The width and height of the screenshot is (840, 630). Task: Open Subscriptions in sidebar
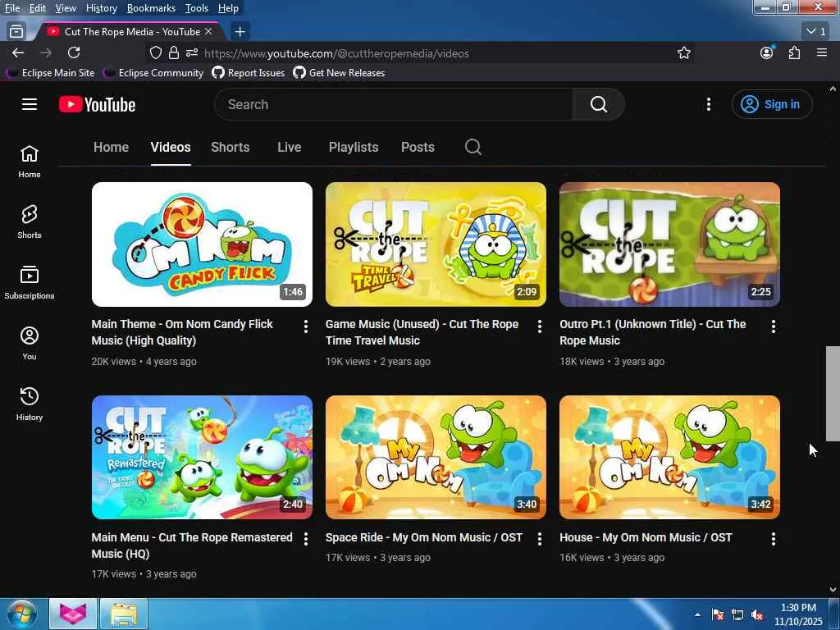pos(30,282)
